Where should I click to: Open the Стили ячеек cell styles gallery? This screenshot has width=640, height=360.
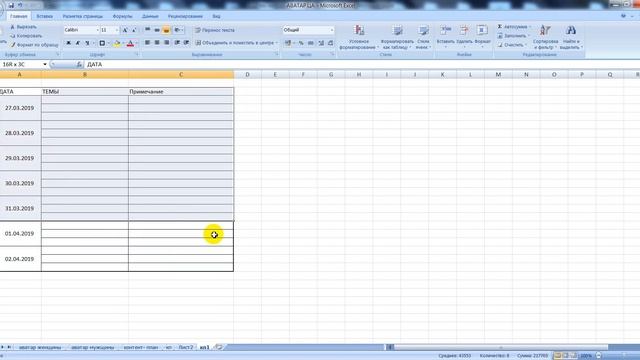point(423,38)
